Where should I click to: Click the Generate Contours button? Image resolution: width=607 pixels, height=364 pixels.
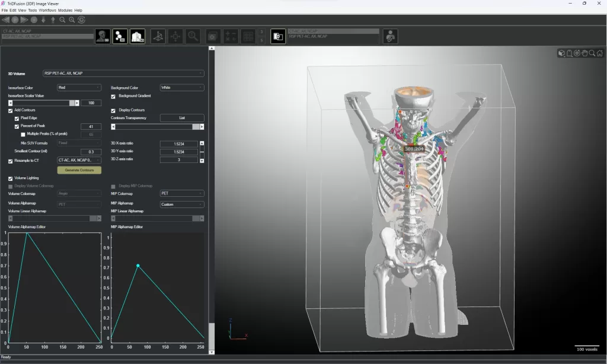pos(79,170)
